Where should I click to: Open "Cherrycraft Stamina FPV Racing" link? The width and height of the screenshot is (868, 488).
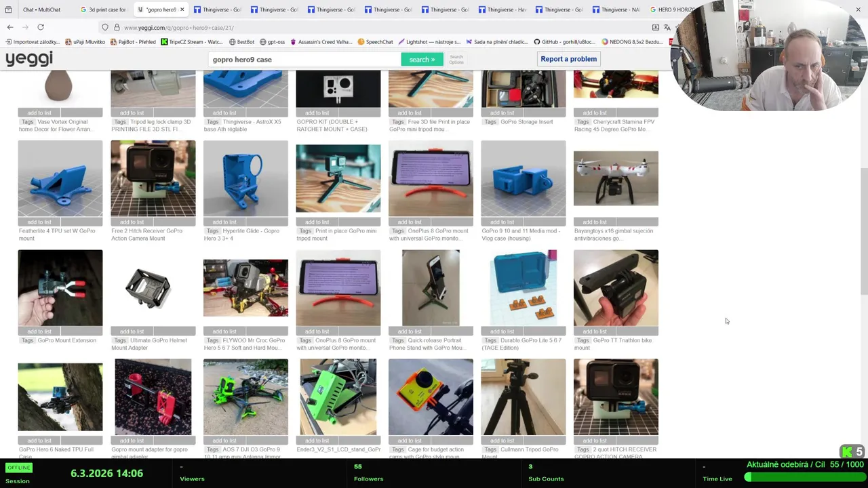point(614,125)
